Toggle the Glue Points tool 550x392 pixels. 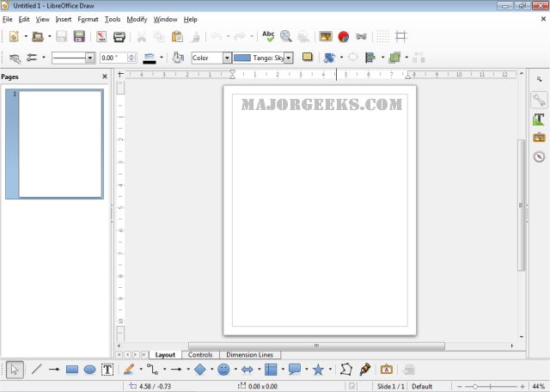click(x=364, y=369)
